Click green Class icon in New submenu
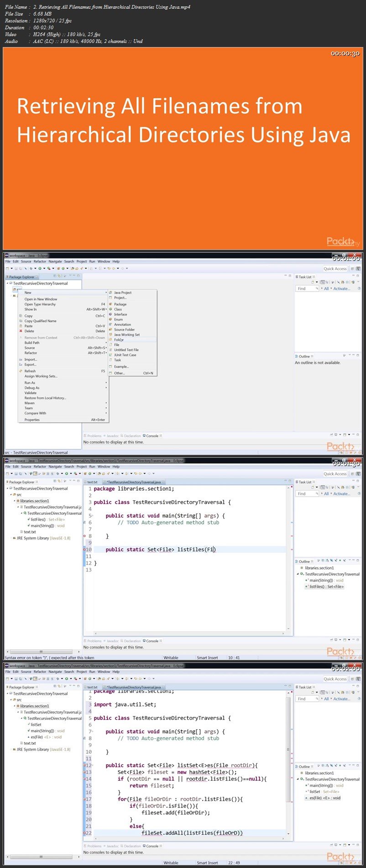Viewport: 366px width, 868px height. (x=110, y=309)
